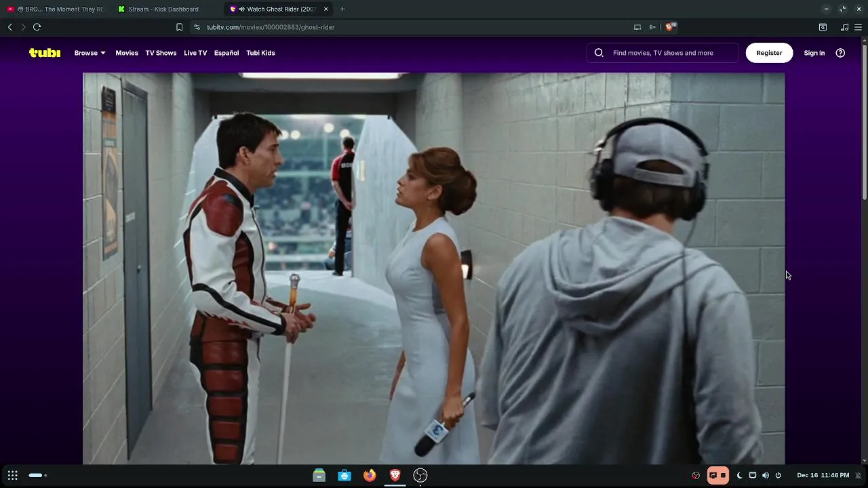
Task: Click the workspace switcher indicator
Action: point(38,475)
